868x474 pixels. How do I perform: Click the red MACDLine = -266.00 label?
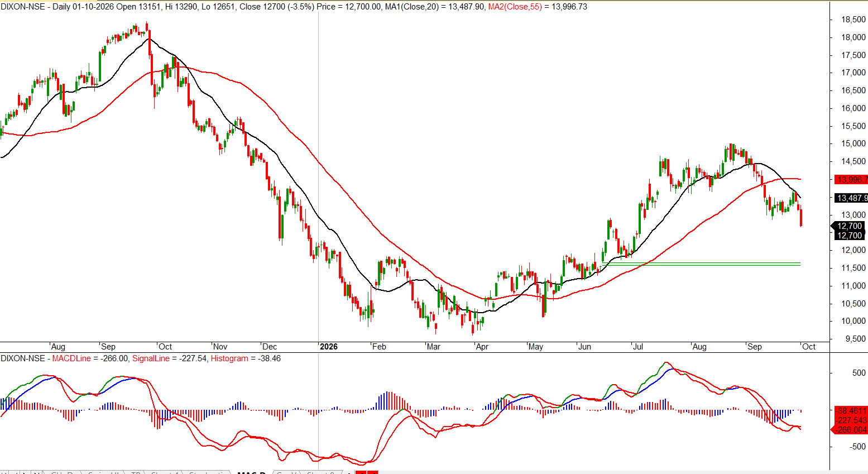pos(90,358)
